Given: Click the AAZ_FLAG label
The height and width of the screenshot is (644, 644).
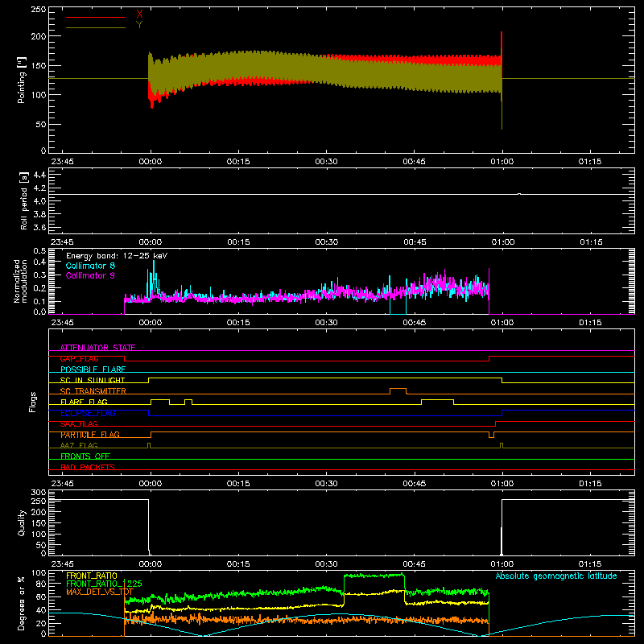Looking at the screenshot, I should tap(79, 445).
